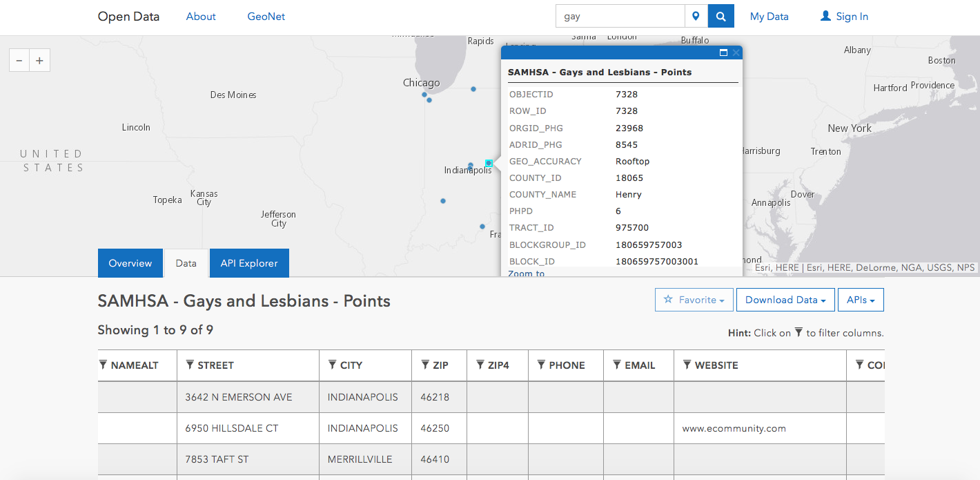
Task: Filter the ZIP column
Action: click(x=425, y=365)
